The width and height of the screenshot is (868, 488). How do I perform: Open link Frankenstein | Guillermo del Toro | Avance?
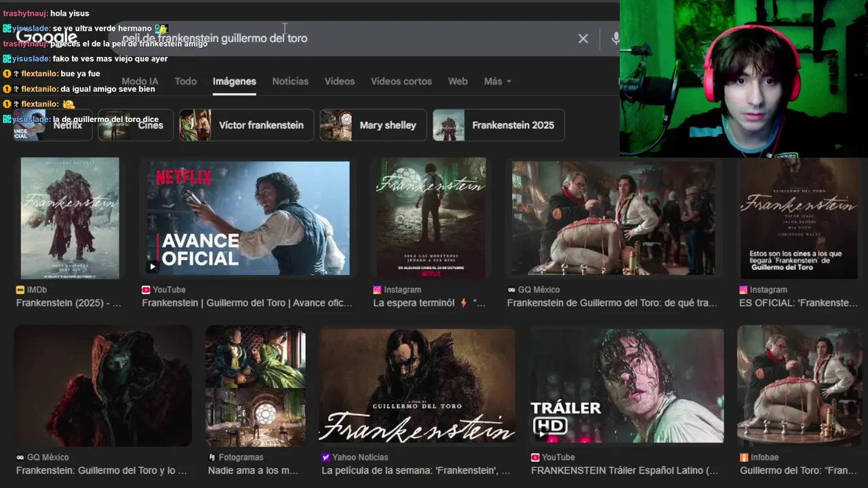(248, 303)
